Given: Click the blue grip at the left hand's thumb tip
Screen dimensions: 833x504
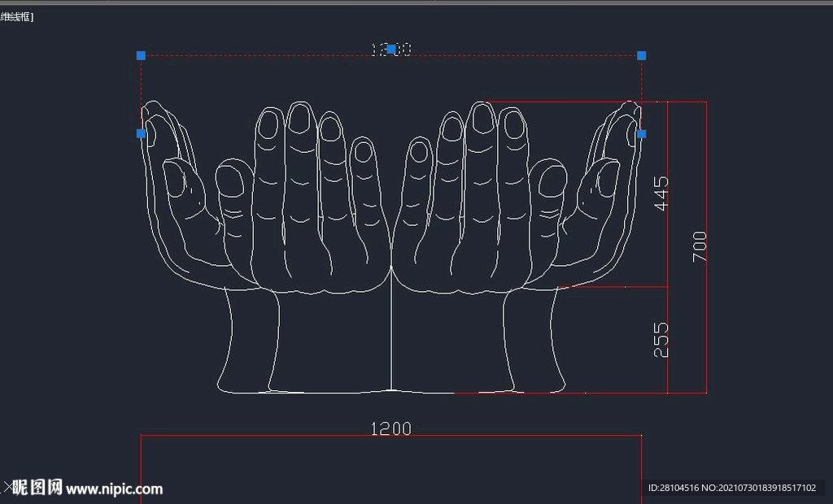Looking at the screenshot, I should tap(141, 133).
